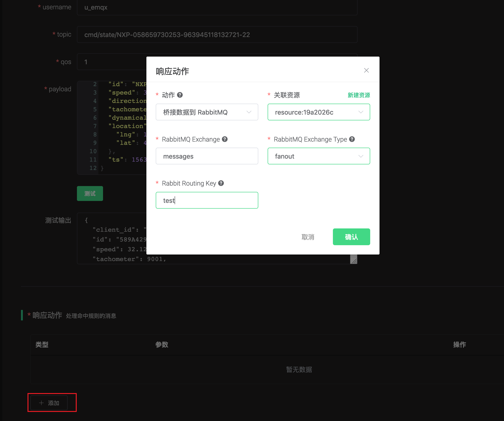Click the 添加 add action button
The height and width of the screenshot is (421, 504).
49,403
